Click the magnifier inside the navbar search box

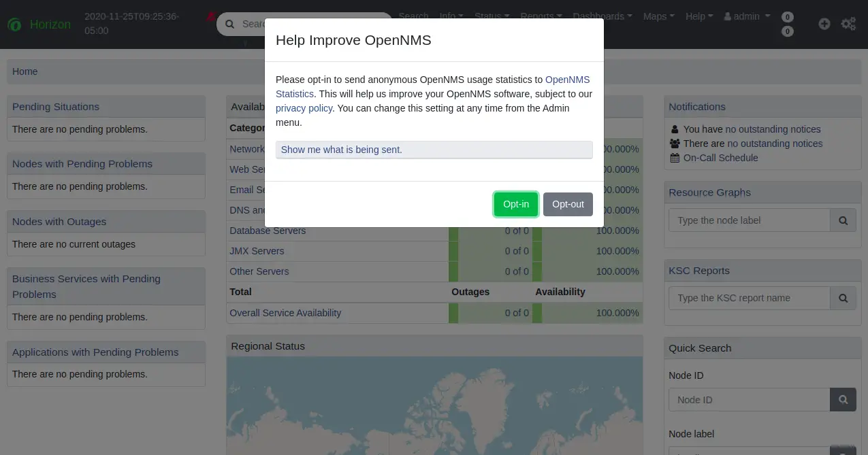229,24
